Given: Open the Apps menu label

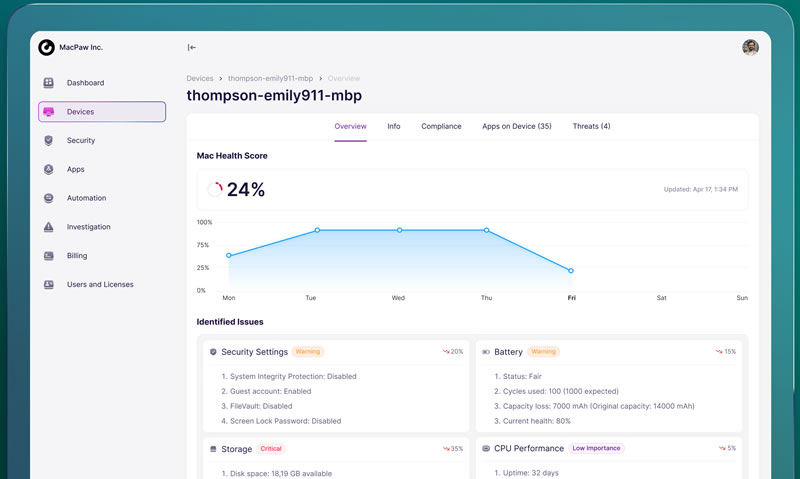Looking at the screenshot, I should pos(76,169).
